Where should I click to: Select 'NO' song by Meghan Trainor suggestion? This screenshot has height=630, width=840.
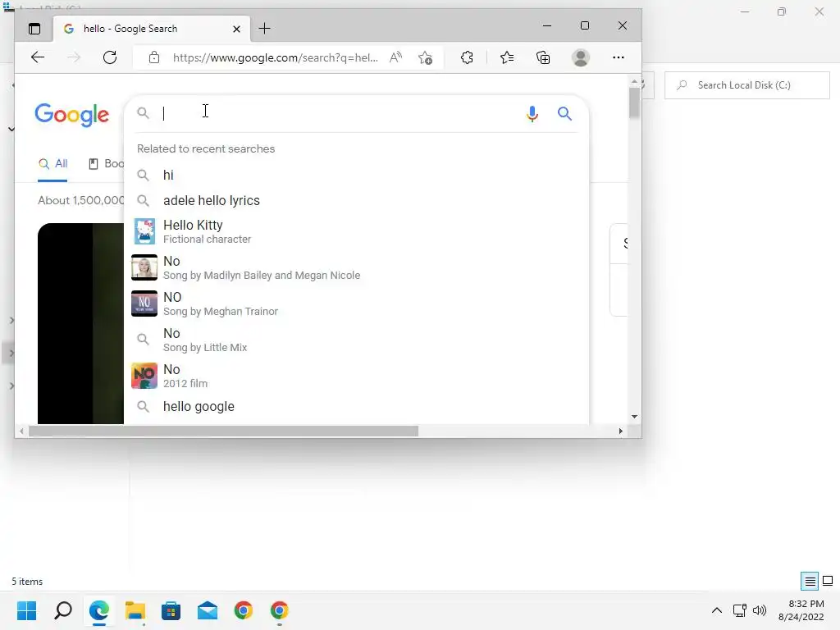356,304
